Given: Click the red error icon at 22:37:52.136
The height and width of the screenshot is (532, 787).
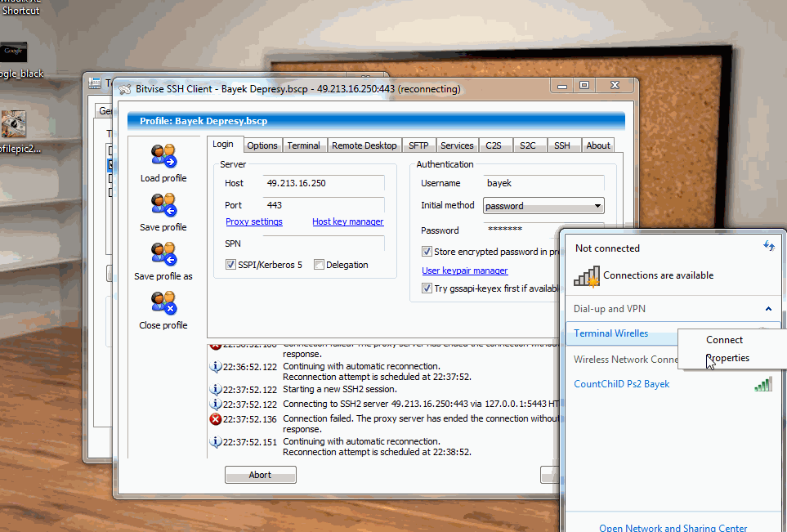Looking at the screenshot, I should point(215,419).
